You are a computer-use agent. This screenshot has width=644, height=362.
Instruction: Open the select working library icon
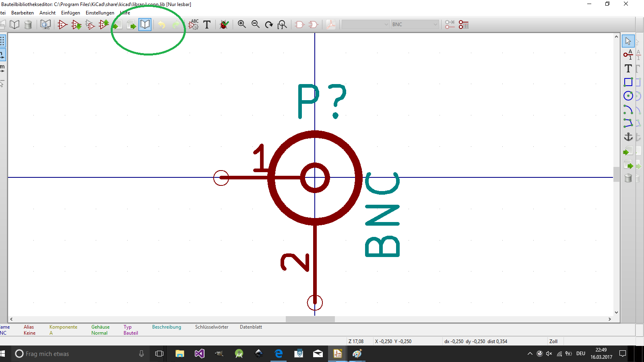tap(14, 25)
